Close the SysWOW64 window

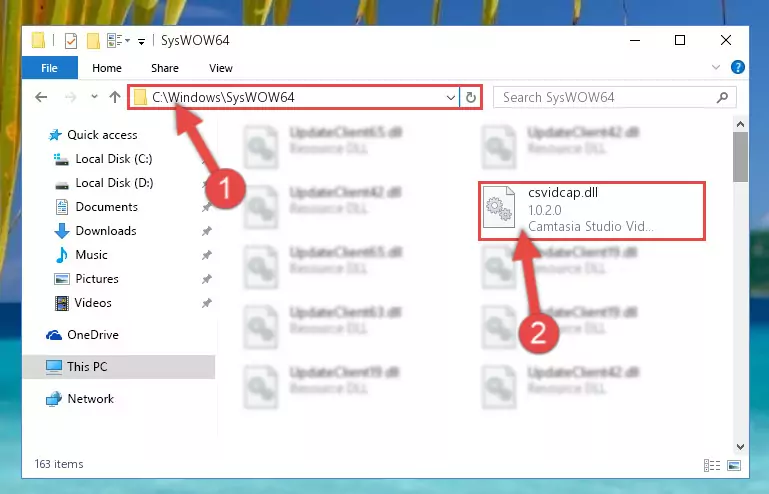coord(726,40)
